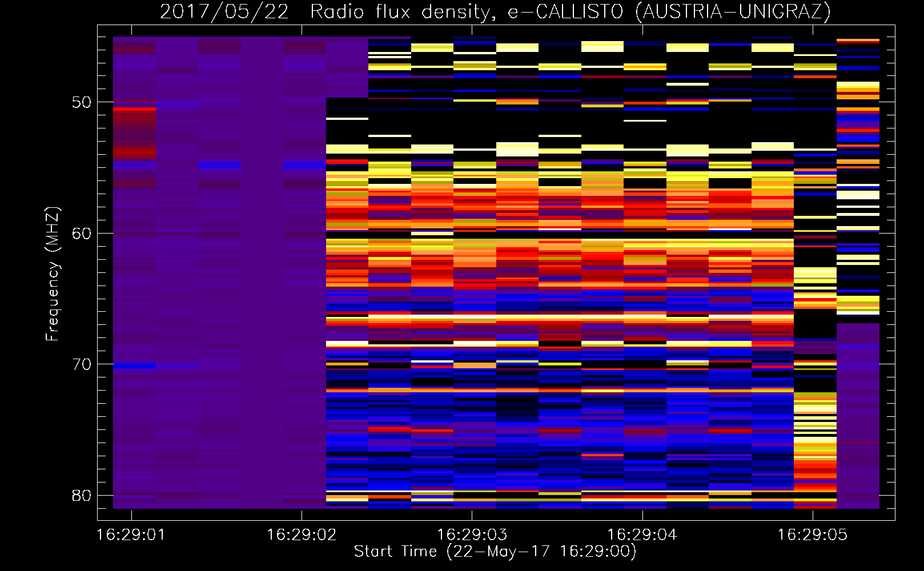The height and width of the screenshot is (571, 924).
Task: Click the 50 MHz frequency tick label
Action: [82, 102]
